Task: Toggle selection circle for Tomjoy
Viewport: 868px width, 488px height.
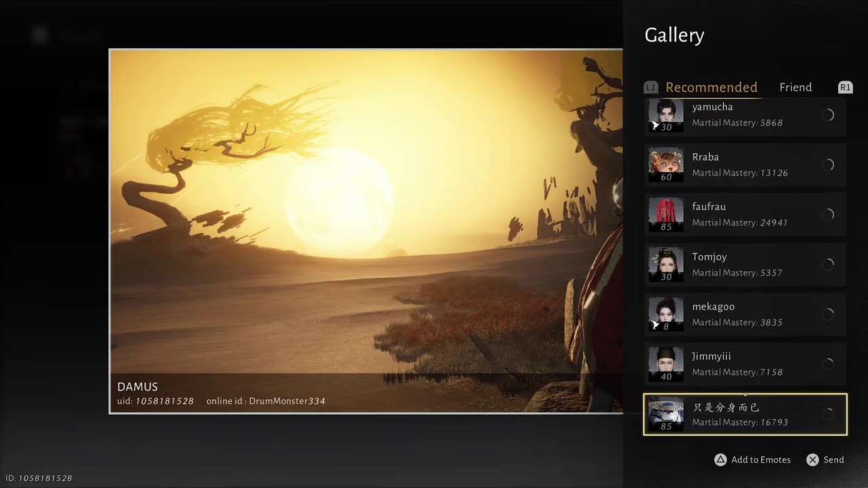Action: tap(828, 264)
